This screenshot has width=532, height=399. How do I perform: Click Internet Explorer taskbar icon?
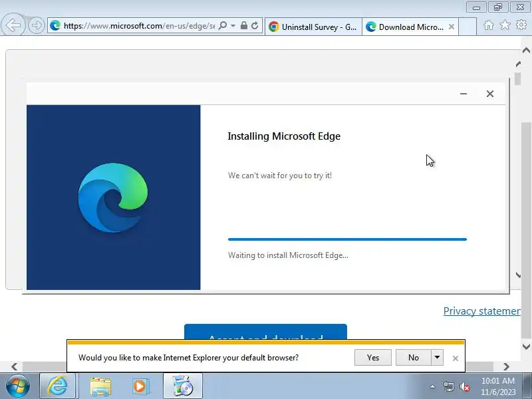point(58,386)
